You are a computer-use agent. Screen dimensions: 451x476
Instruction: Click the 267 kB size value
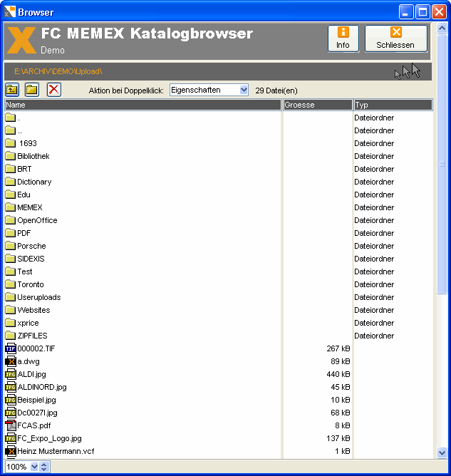(x=338, y=348)
